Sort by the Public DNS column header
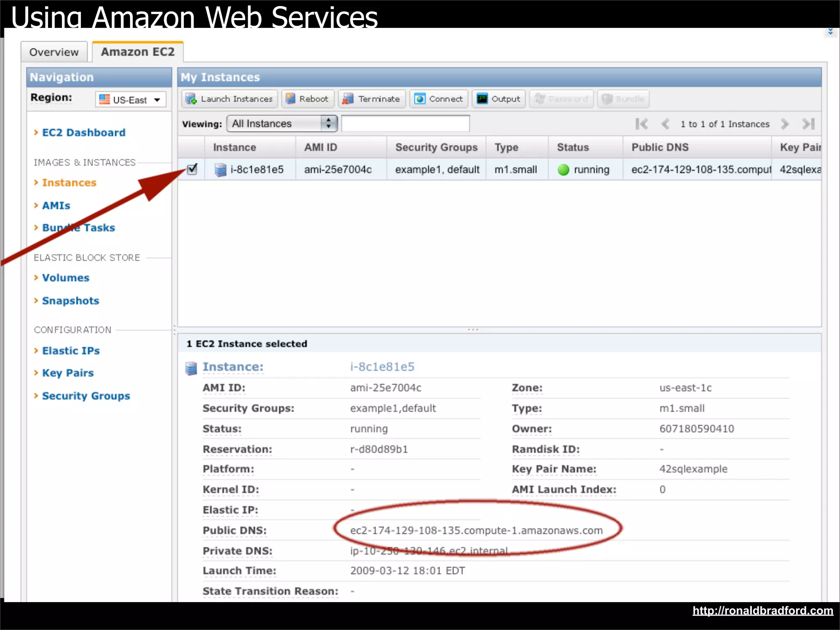Image resolution: width=840 pixels, height=630 pixels. pyautogui.click(x=697, y=147)
